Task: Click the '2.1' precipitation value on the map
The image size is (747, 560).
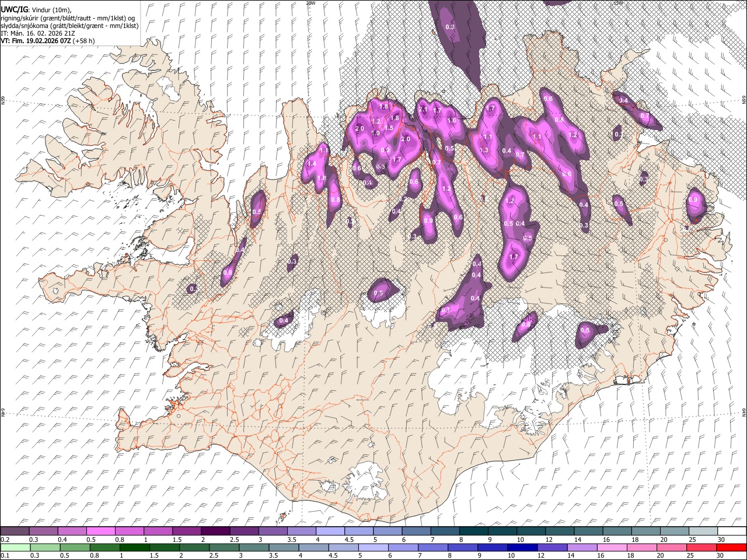Action: point(424,109)
